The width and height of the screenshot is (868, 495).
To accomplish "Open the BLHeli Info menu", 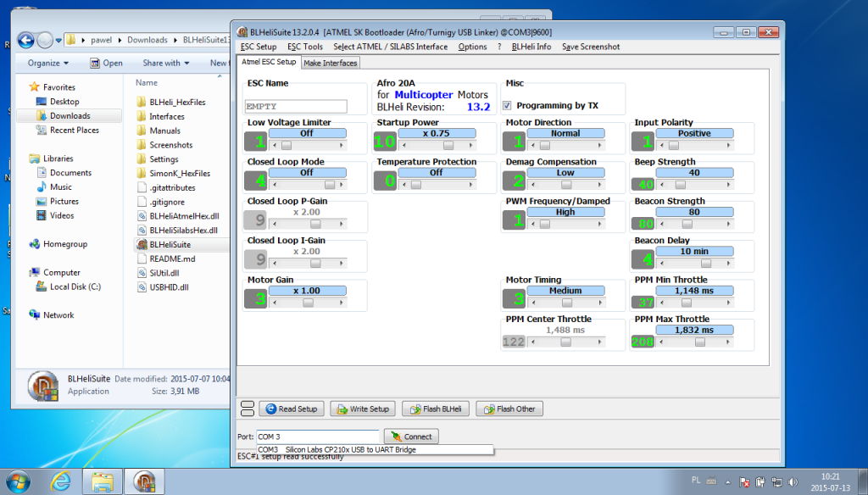I will coord(531,47).
